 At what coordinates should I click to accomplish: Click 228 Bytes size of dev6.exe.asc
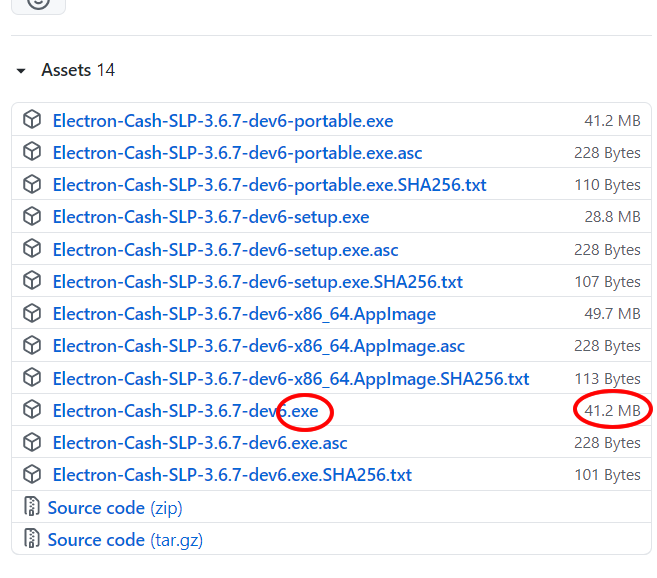tap(608, 443)
